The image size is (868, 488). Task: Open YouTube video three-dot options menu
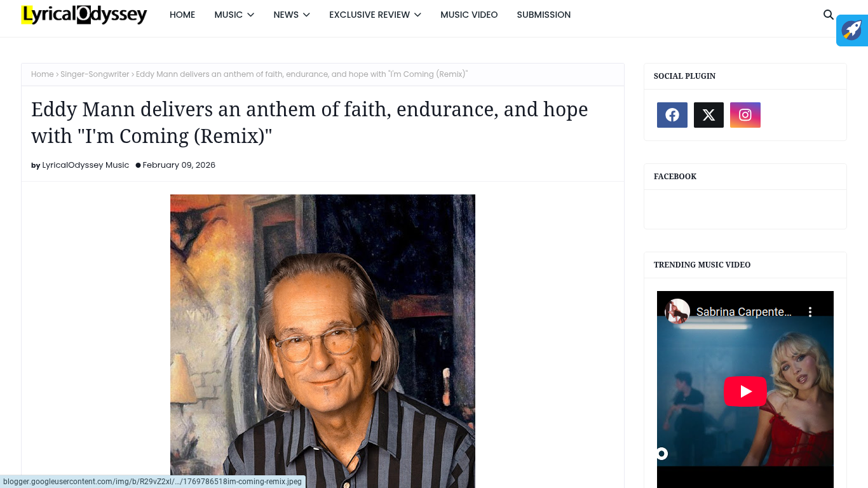point(810,311)
